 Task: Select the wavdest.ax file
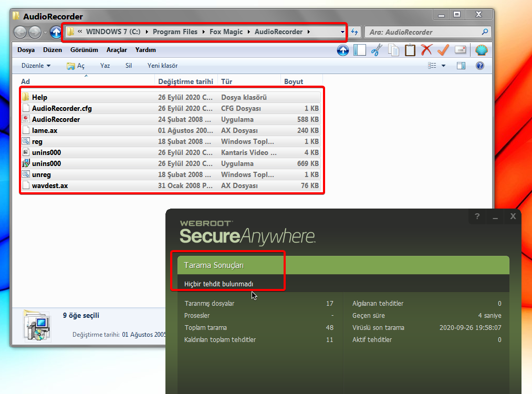click(171, 185)
